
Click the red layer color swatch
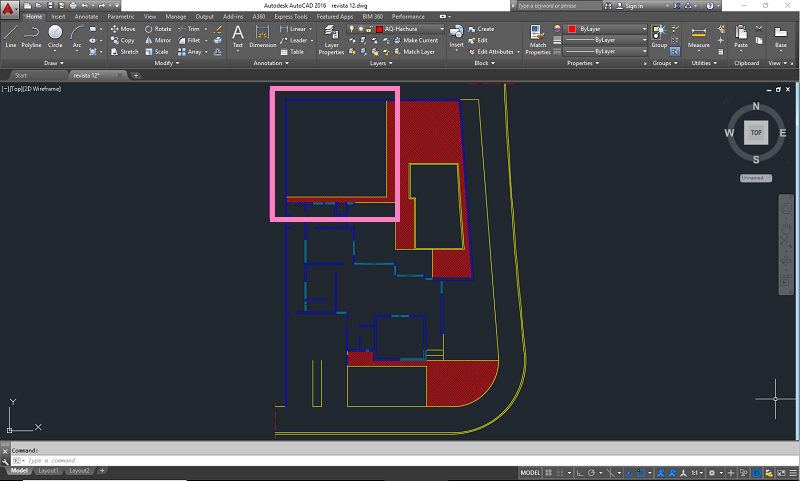click(379, 29)
